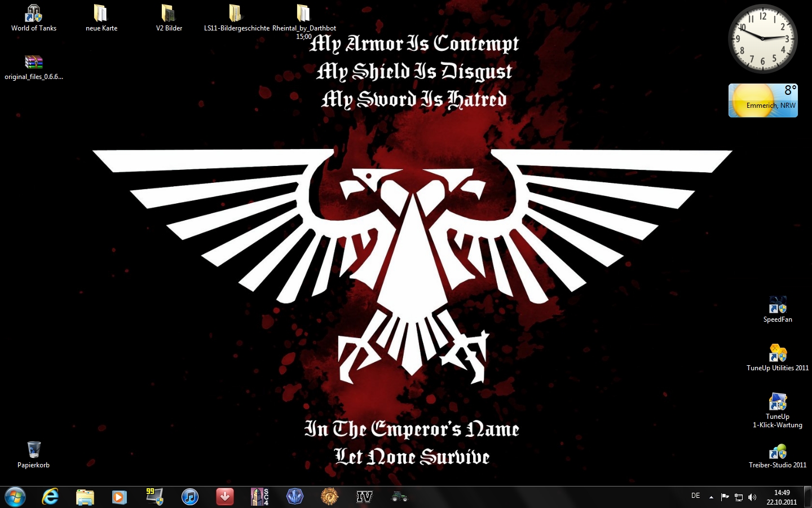The image size is (812, 508).
Task: Select the Papierkorb recycle bin
Action: (34, 450)
